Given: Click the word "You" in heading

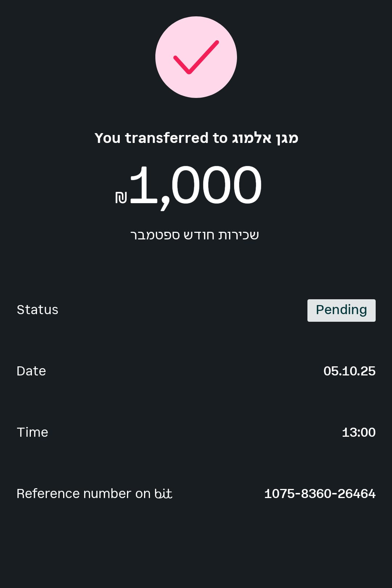Looking at the screenshot, I should click(107, 138).
